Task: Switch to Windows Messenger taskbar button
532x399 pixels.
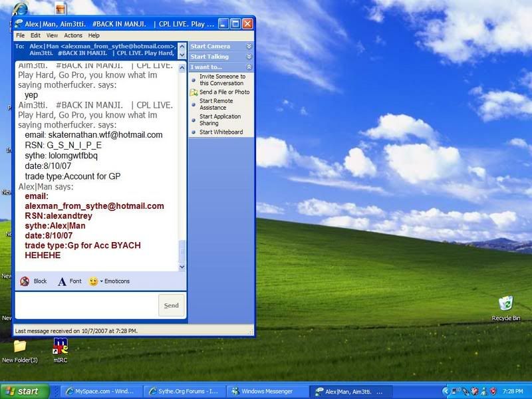Action: coord(267,391)
